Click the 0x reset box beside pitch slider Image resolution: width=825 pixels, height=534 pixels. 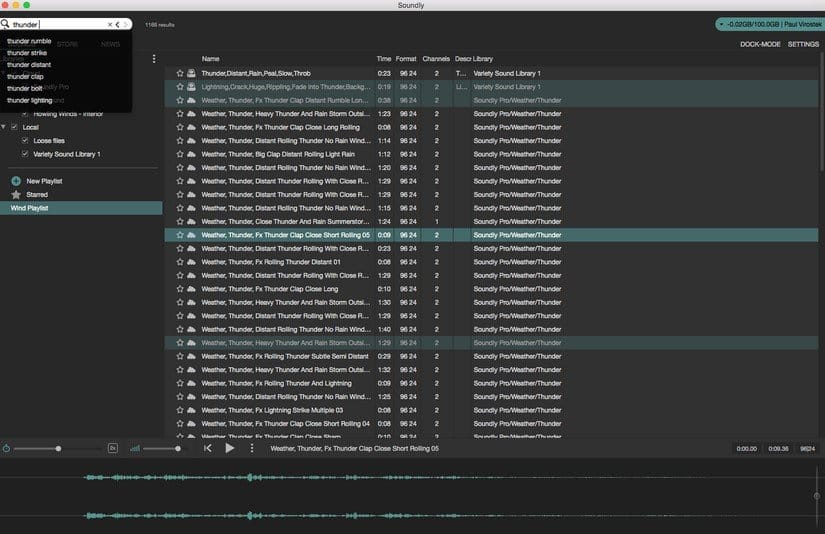click(x=113, y=448)
